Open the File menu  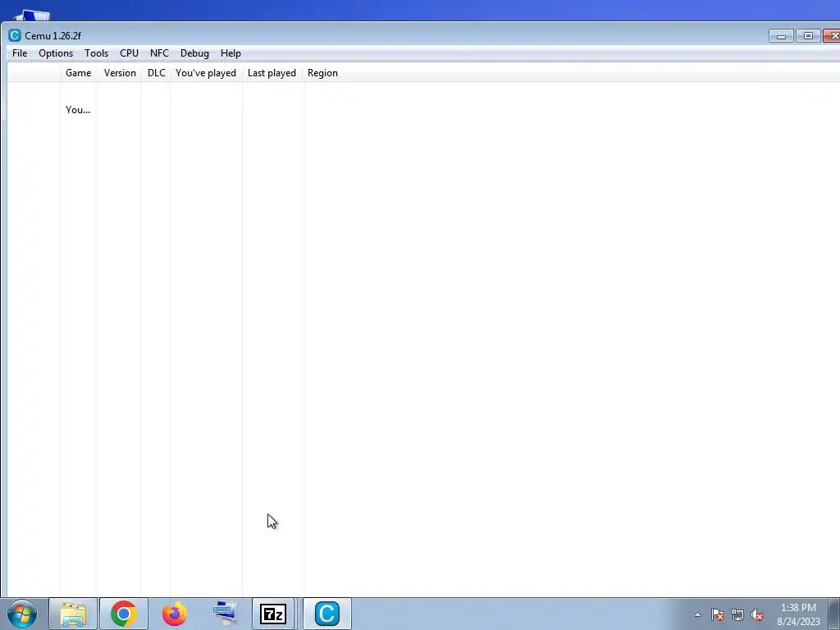[20, 53]
